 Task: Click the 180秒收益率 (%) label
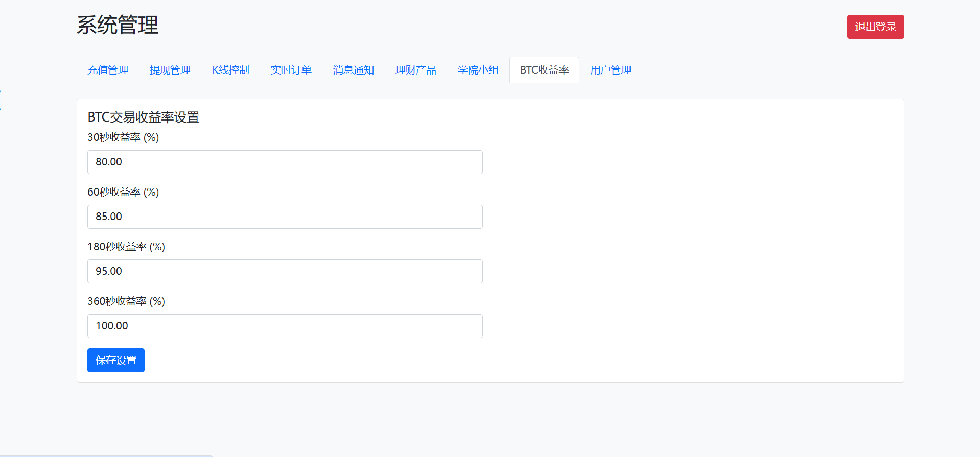pyautogui.click(x=126, y=247)
